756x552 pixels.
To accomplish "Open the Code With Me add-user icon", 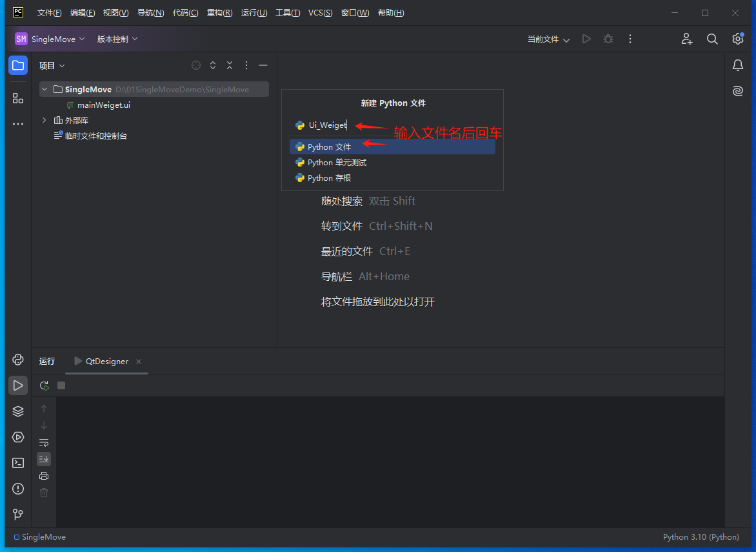I will [x=686, y=39].
